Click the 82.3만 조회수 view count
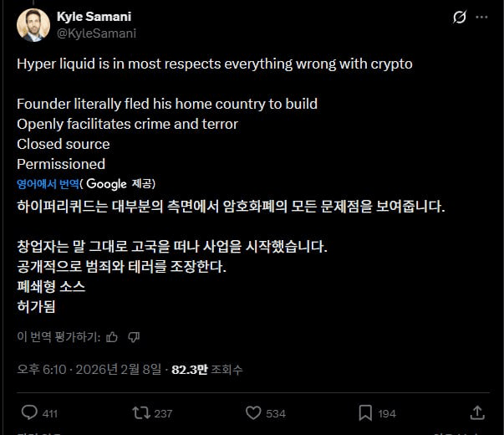The image size is (504, 435). click(206, 369)
